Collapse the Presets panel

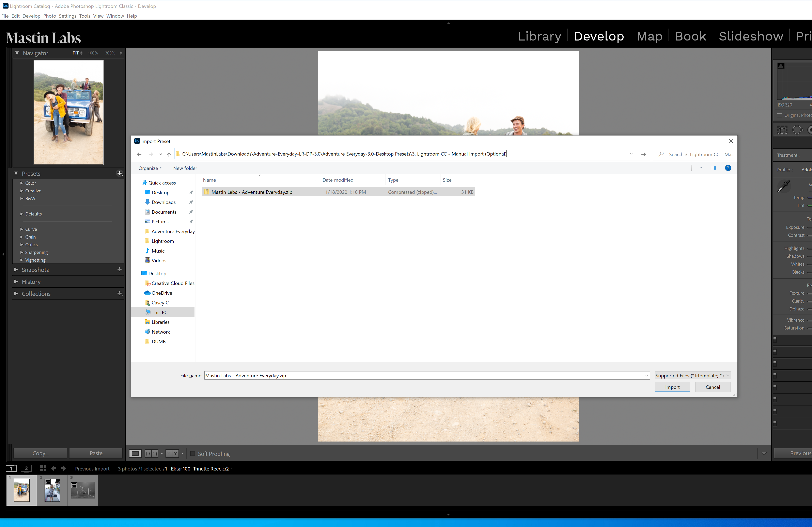16,174
